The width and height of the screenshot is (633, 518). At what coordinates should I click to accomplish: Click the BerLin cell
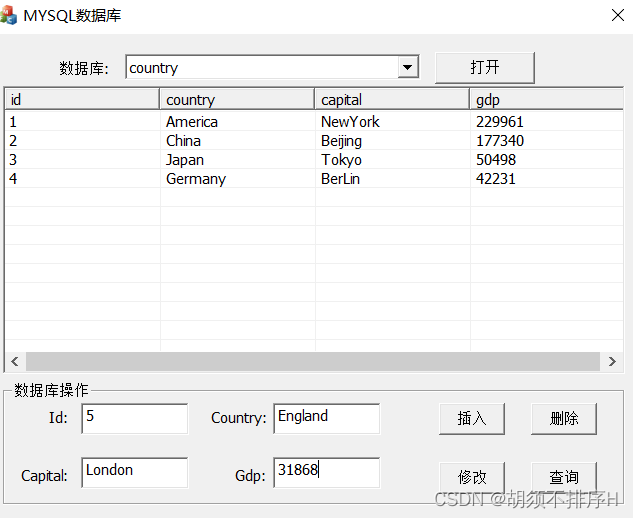coord(340,178)
